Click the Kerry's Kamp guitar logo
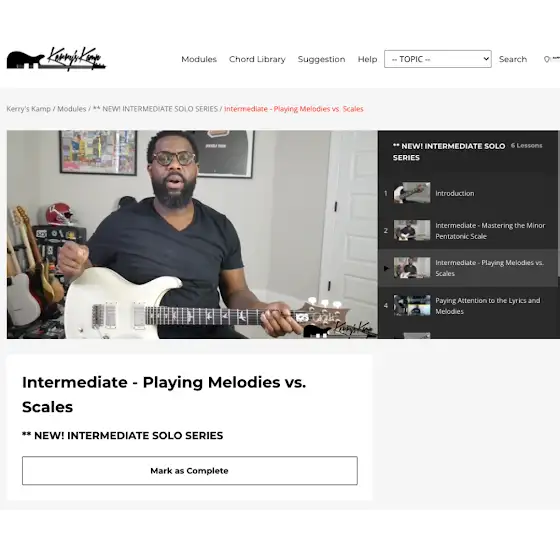Screen dimensions: 560x560 click(x=56, y=59)
